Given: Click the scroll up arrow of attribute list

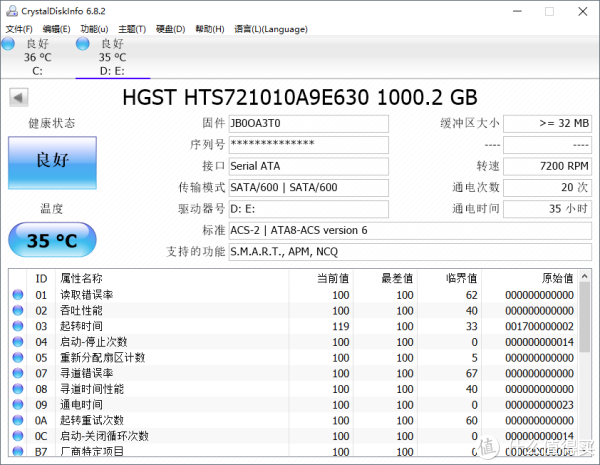Looking at the screenshot, I should (x=584, y=276).
